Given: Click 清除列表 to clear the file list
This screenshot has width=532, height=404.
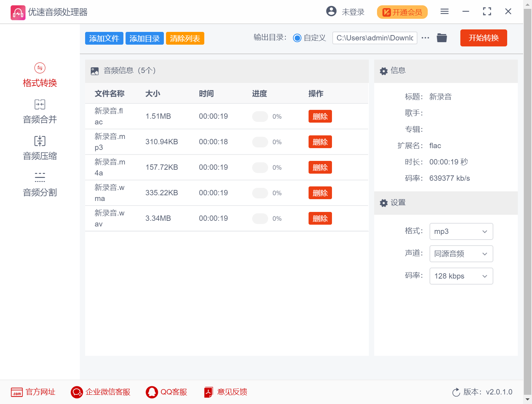Looking at the screenshot, I should 185,38.
